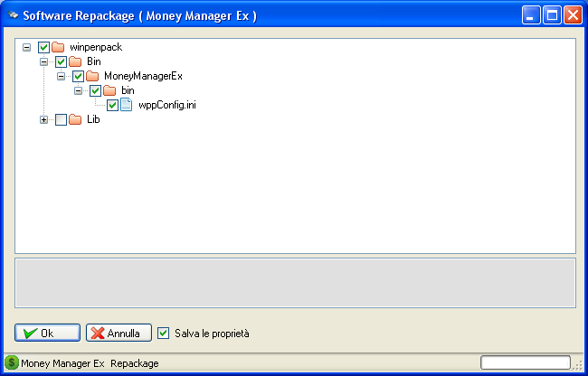Collapse the lowercase bin tree node
This screenshot has width=588, height=376.
(x=78, y=90)
